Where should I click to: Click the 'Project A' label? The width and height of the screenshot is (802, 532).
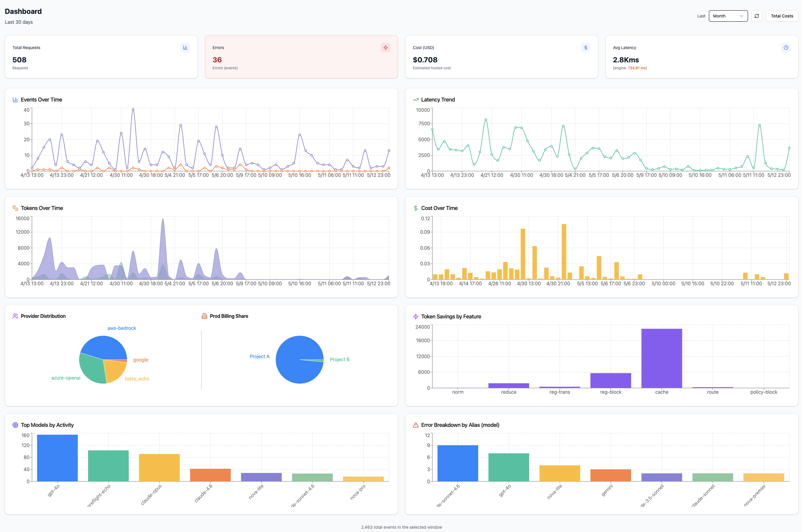[x=259, y=356]
